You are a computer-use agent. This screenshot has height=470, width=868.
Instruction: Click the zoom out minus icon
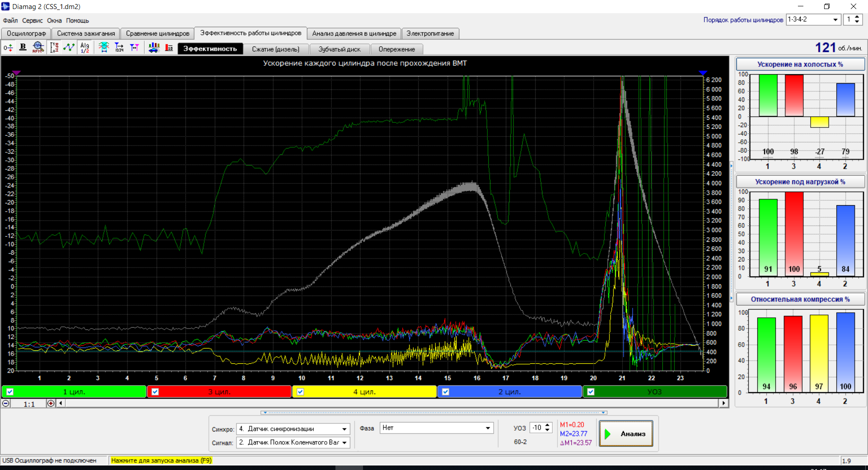pos(6,404)
